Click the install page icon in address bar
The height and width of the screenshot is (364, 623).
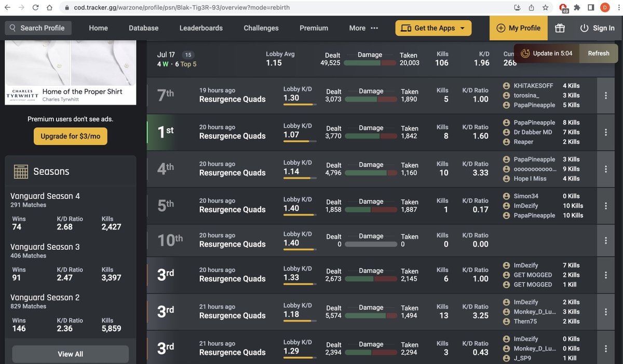coord(517,8)
